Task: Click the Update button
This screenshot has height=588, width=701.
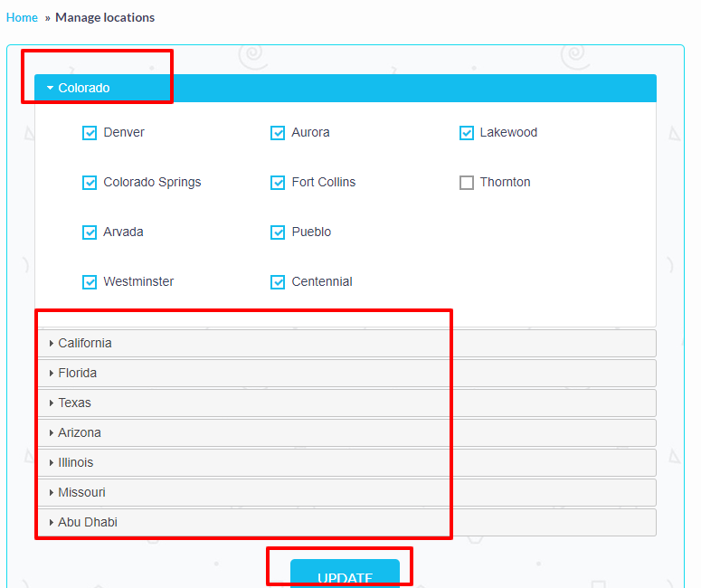Action: click(x=345, y=575)
